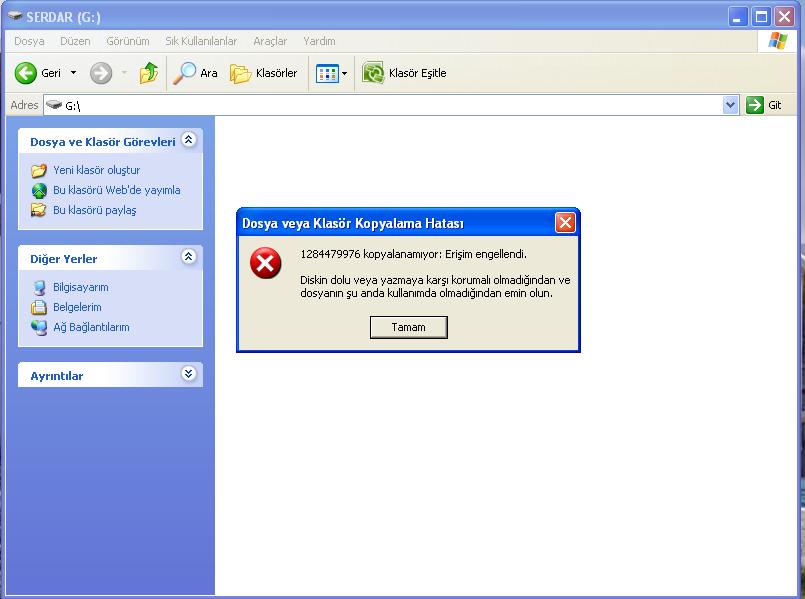Collapse the Diğer Yerler panel
This screenshot has height=599, width=805.
(x=188, y=257)
